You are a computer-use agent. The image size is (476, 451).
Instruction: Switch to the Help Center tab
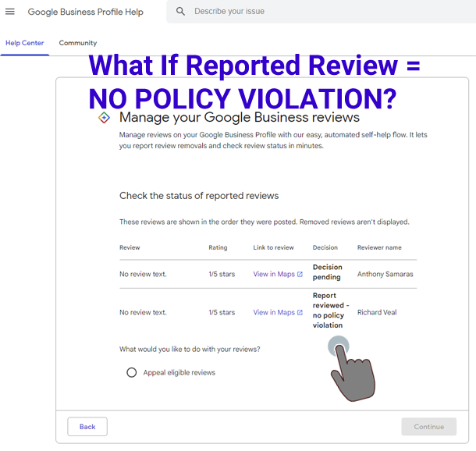(25, 43)
